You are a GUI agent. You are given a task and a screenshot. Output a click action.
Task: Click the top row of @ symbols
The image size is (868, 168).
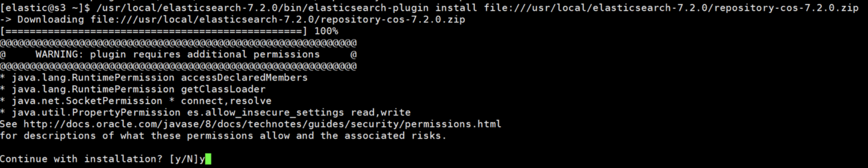178,43
